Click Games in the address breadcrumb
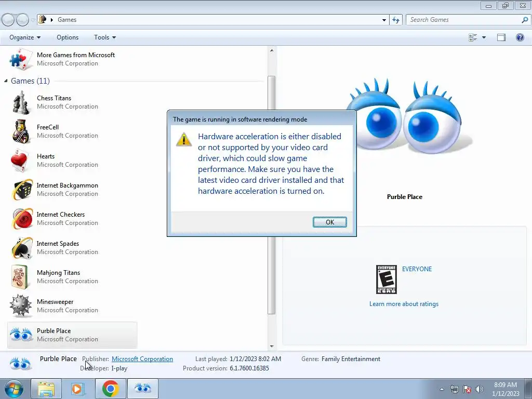This screenshot has height=399, width=532. click(x=67, y=20)
